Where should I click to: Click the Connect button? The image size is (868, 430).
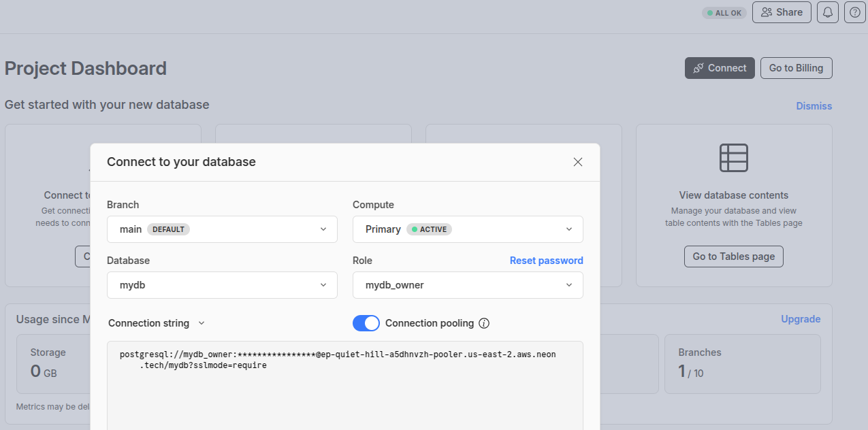click(x=720, y=68)
